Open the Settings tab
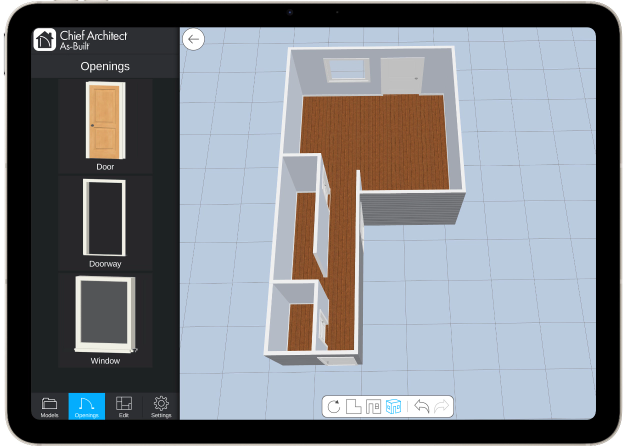Viewport: 627px width, 446px height. pyautogui.click(x=161, y=406)
